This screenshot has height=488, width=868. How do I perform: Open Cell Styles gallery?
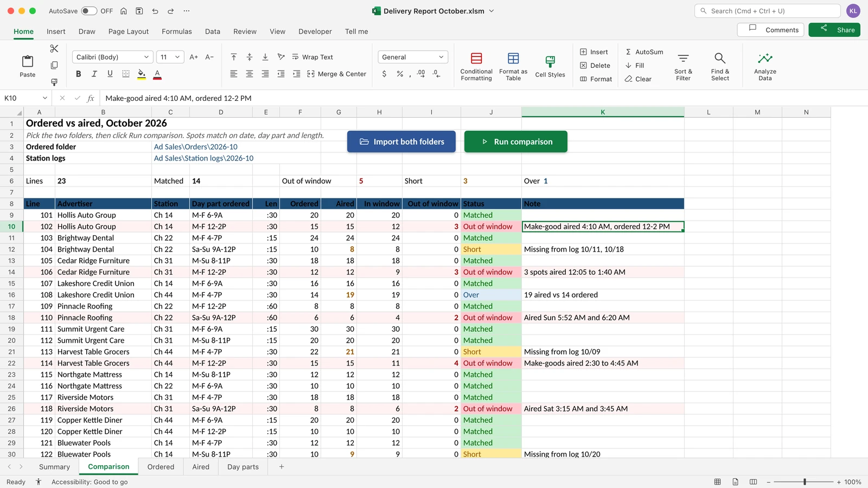tap(550, 67)
